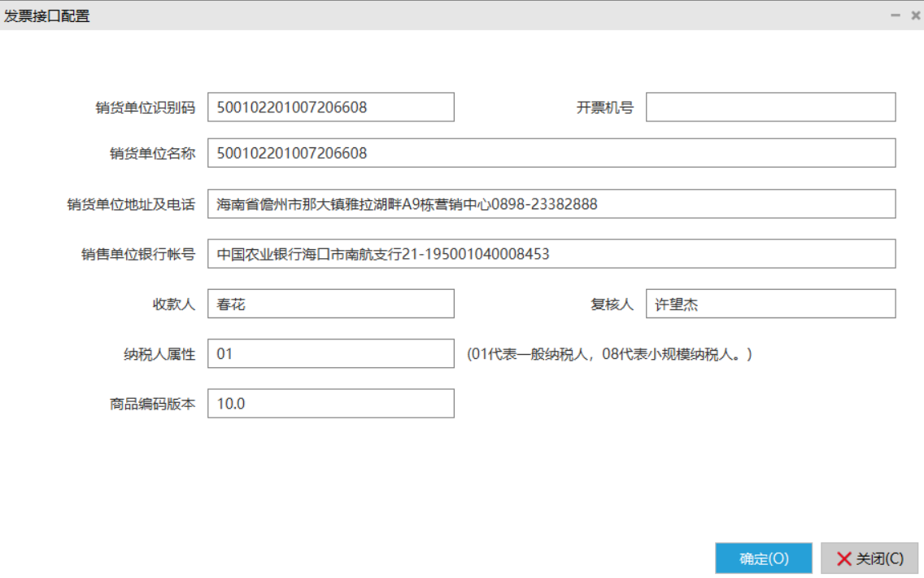This screenshot has height=578, width=924.
Task: Click the 纳税人属性 field showing 01
Action: pyautogui.click(x=330, y=354)
